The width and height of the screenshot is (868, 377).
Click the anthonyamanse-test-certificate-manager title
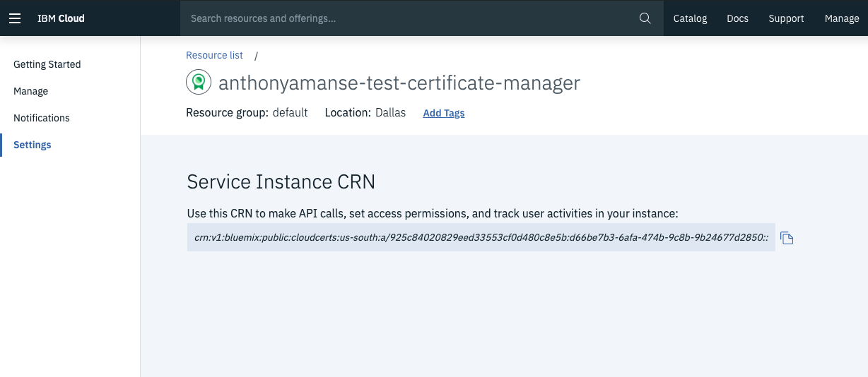point(399,83)
